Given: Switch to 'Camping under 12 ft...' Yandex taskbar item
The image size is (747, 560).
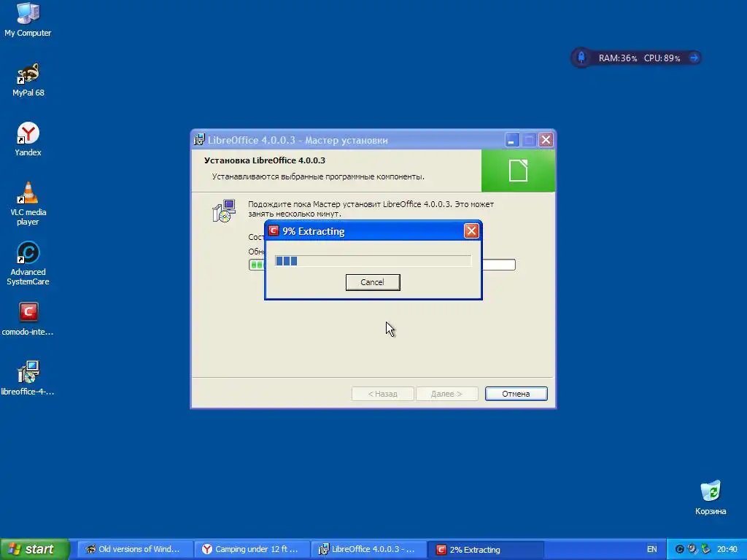Looking at the screenshot, I should point(252,550).
